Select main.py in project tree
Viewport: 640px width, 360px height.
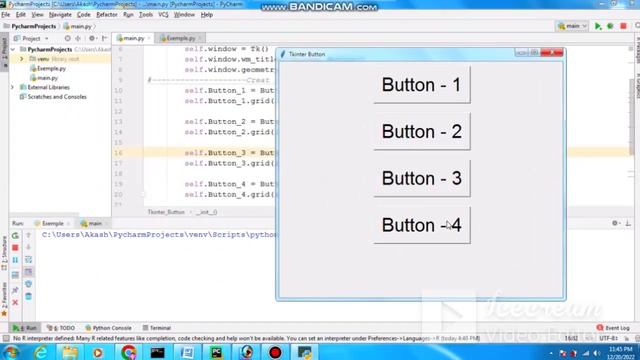pyautogui.click(x=44, y=78)
